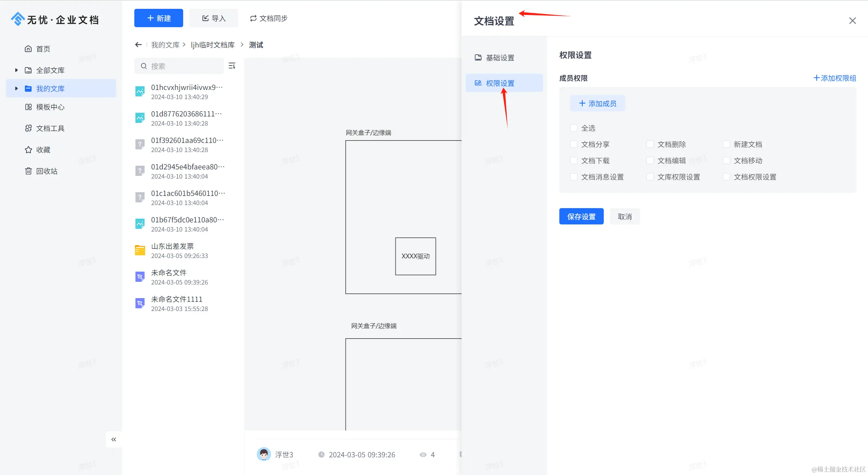
Task: Click the 模板中心 sidebar icon
Action: point(28,107)
